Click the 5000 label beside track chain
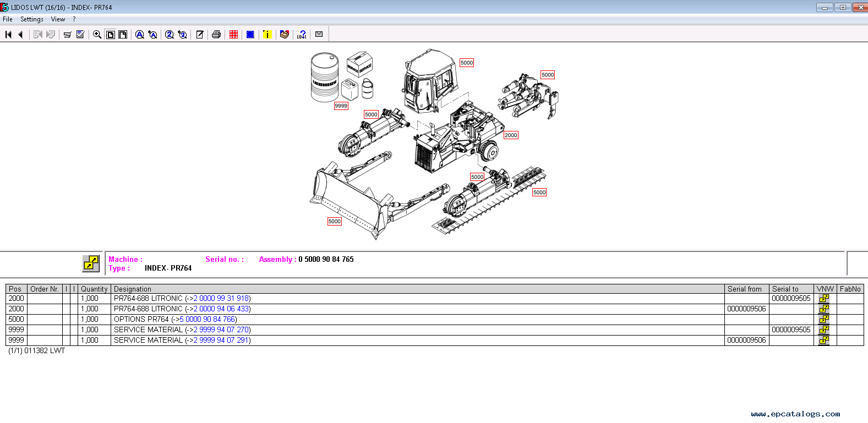The height and width of the screenshot is (423, 868). coord(539,193)
